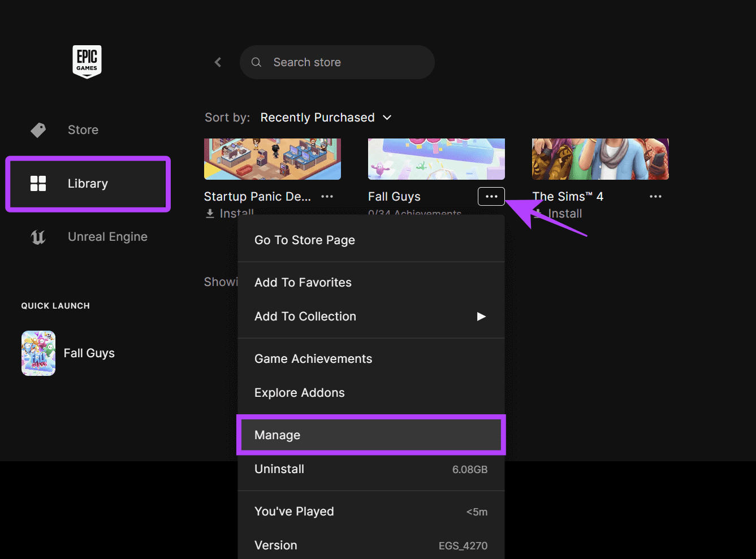Click Add To Collection submenu arrow
This screenshot has width=756, height=559.
point(481,317)
